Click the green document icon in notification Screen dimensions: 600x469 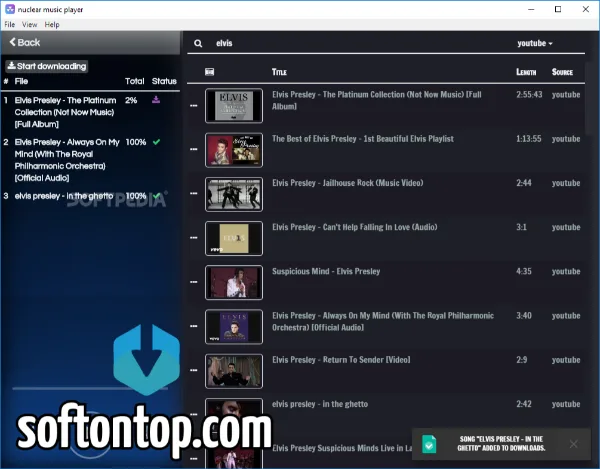click(x=429, y=444)
